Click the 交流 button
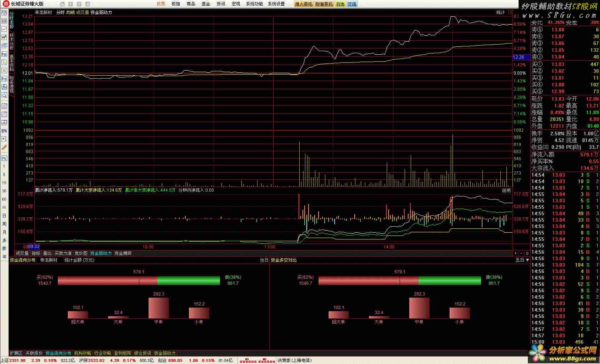600x364 pixels. 352,4
